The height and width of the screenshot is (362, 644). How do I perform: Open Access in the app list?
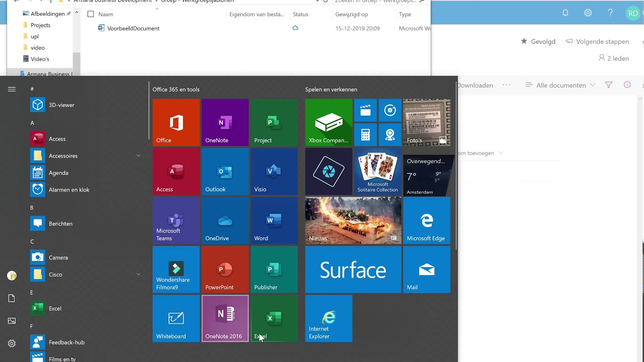(86, 139)
